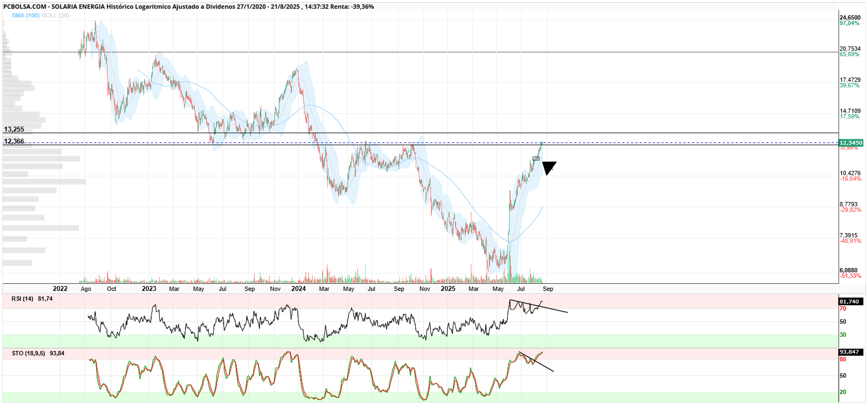
Task: Click the -16,64% percentage label
Action: click(851, 179)
